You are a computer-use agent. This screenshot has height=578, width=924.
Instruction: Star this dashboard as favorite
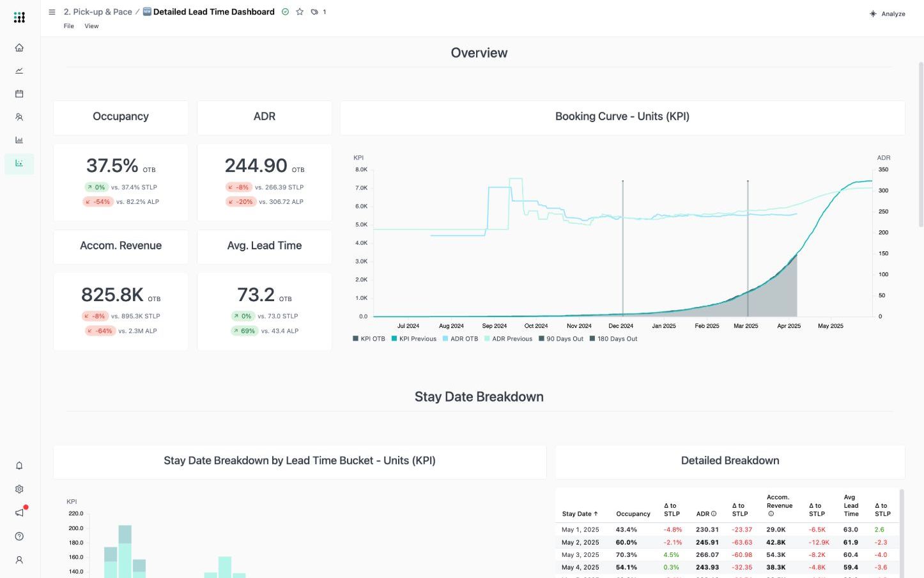tap(300, 12)
